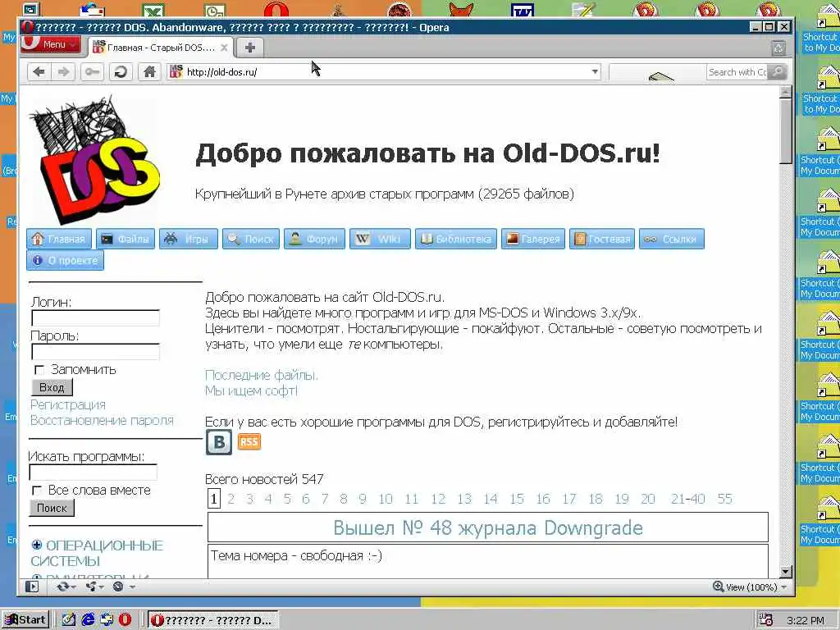Select the Opera taskbar window button
This screenshot has height=630, width=840.
coord(212,620)
